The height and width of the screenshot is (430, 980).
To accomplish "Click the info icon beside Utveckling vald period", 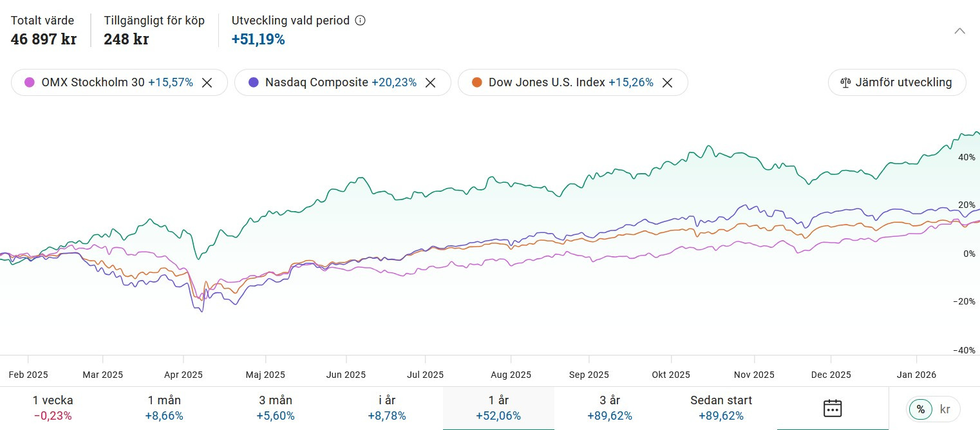I will (x=361, y=21).
